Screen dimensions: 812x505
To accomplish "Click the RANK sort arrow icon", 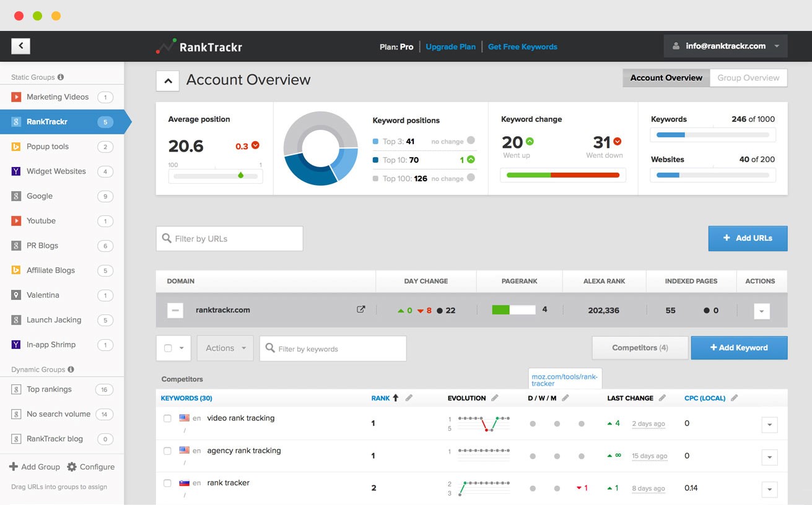I will pyautogui.click(x=396, y=398).
